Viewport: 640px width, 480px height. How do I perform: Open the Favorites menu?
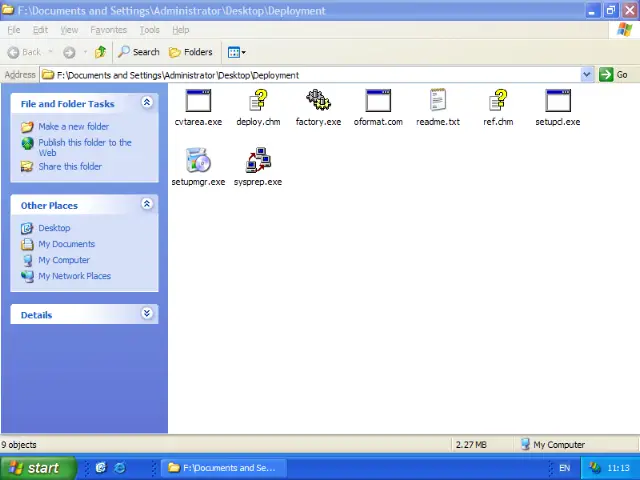(x=109, y=30)
